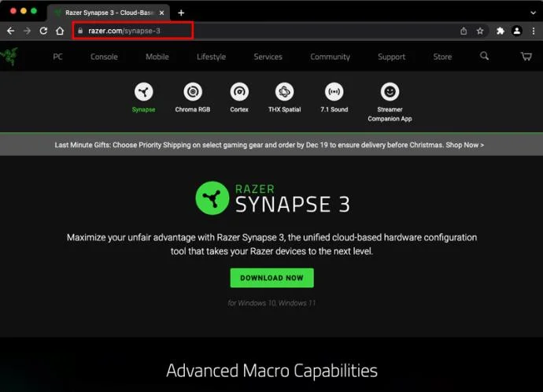Select the Chroma RGB icon
The image size is (543, 392).
click(193, 92)
